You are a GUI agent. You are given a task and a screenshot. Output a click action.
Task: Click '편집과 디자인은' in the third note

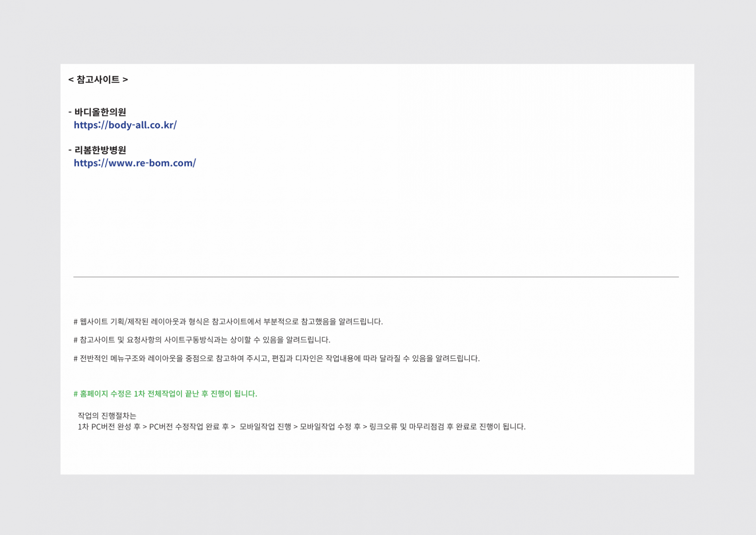[297, 359]
